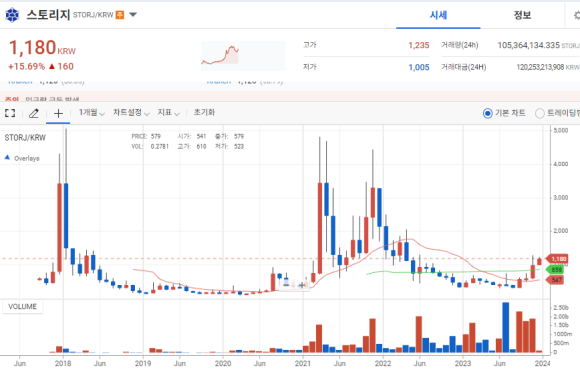This screenshot has width=580, height=370.
Task: Open the 차트설정 dropdown
Action: click(x=131, y=112)
